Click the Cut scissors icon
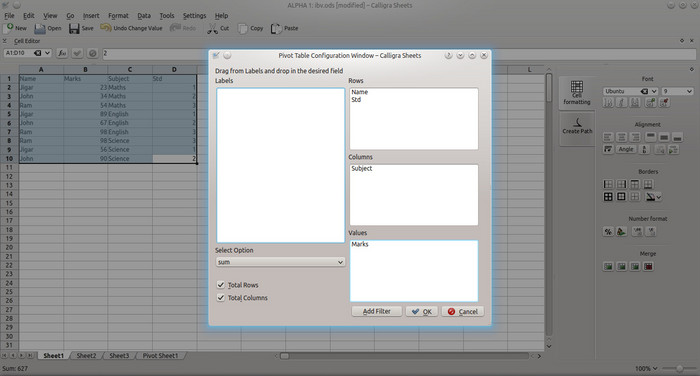Viewport: 700px width, 376px height. [212, 29]
